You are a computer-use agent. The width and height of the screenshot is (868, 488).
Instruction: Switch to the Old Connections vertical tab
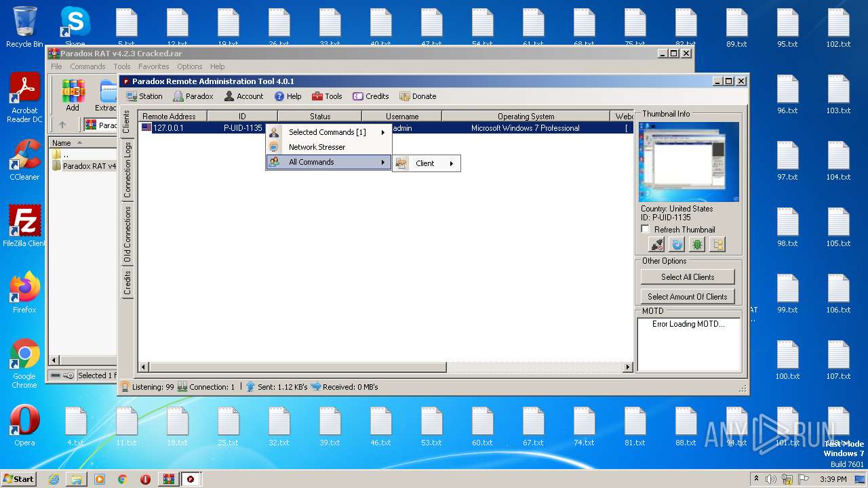click(x=126, y=234)
